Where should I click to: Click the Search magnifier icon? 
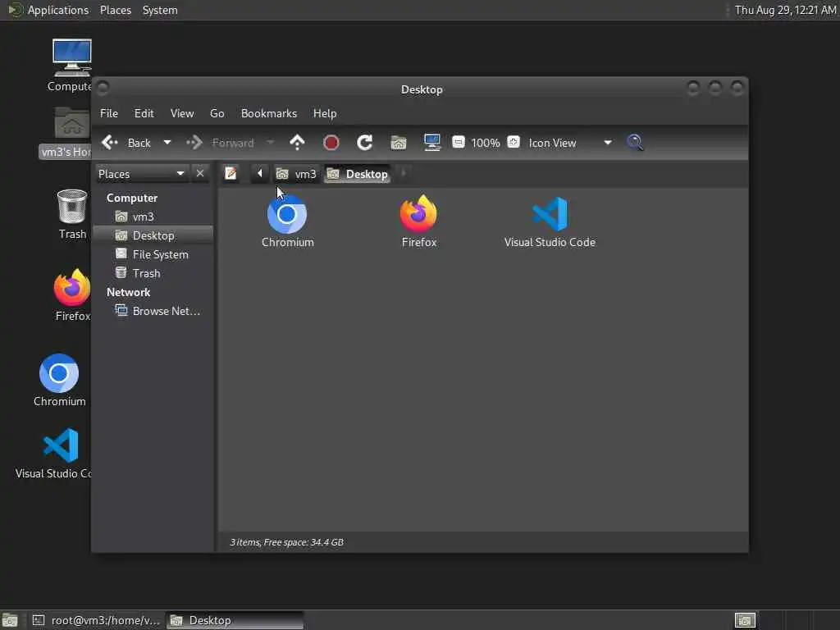click(x=636, y=143)
